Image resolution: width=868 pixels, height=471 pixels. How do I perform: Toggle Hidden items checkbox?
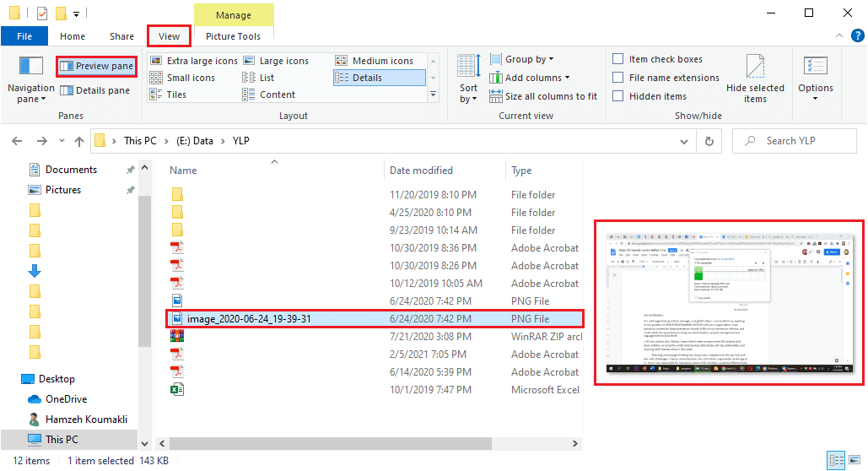(618, 96)
